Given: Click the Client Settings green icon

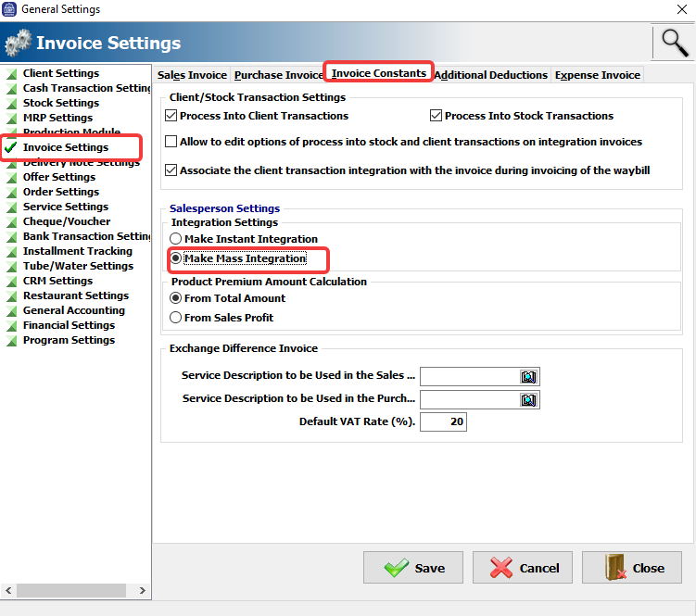Looking at the screenshot, I should click(11, 74).
